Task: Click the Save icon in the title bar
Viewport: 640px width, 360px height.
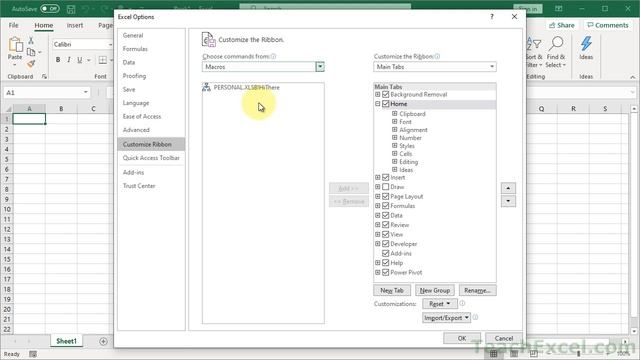Action: [71, 9]
